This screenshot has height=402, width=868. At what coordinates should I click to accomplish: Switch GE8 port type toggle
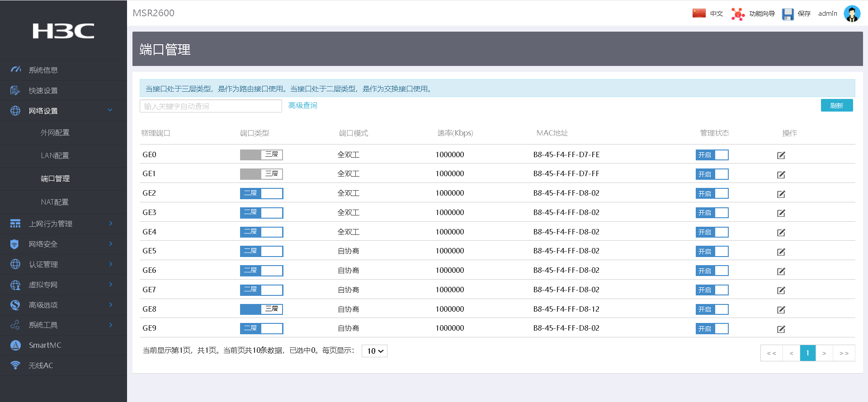click(261, 309)
